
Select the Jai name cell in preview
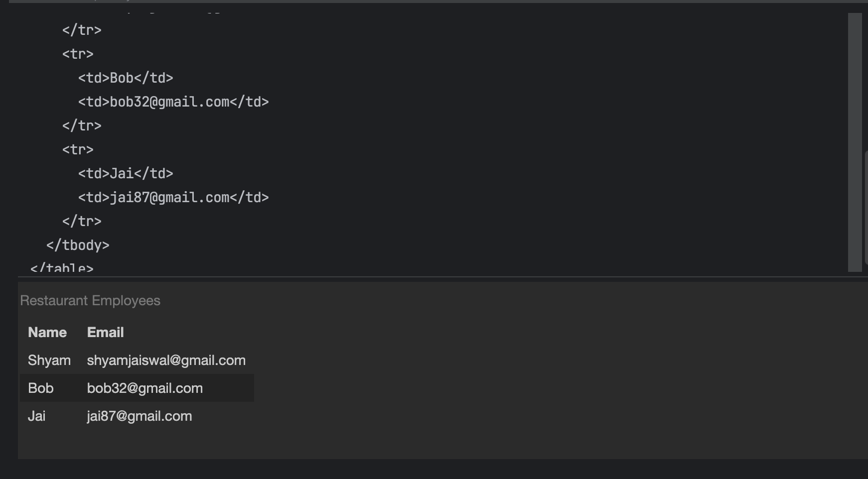point(37,416)
